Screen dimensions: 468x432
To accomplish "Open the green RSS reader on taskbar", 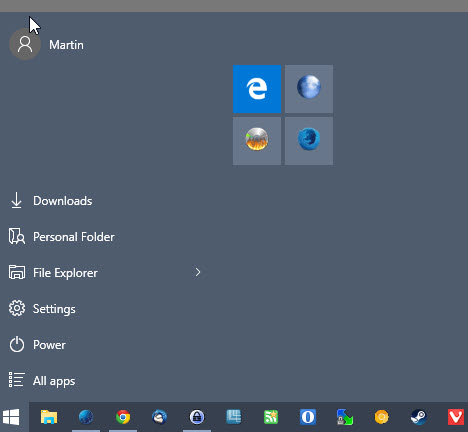I will [x=271, y=417].
